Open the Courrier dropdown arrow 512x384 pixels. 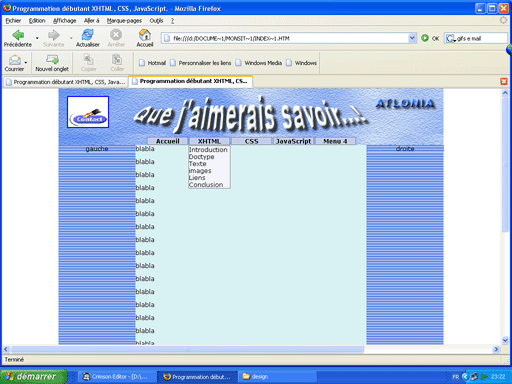coord(26,62)
